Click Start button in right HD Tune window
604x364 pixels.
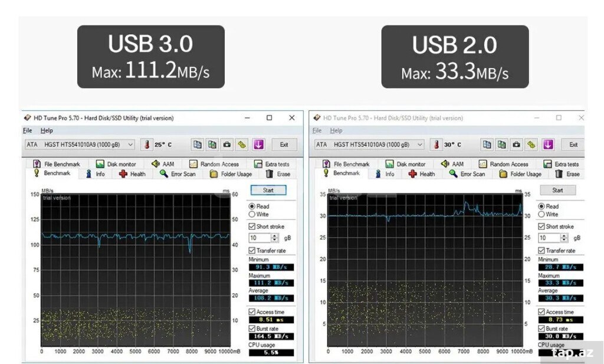click(558, 191)
